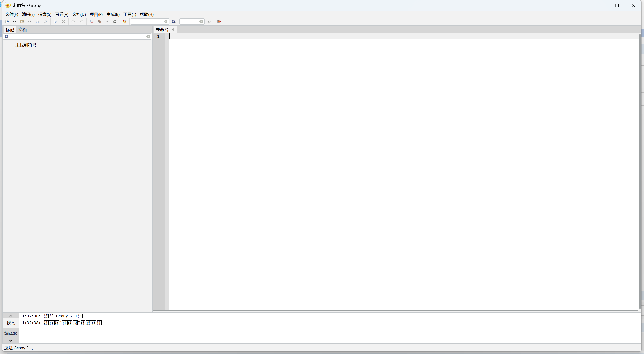Open the color chooser icon
Viewport: 644px width, 354px height.
tap(124, 22)
